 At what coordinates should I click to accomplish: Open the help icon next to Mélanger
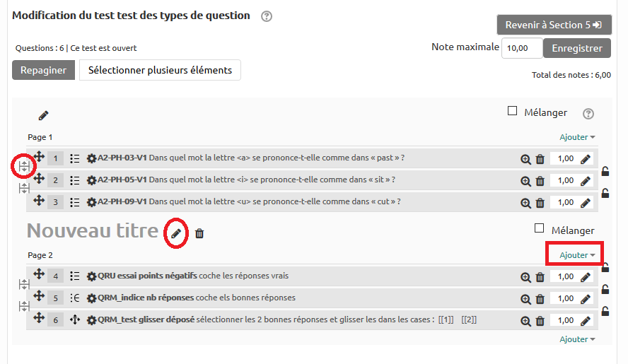[x=588, y=114]
